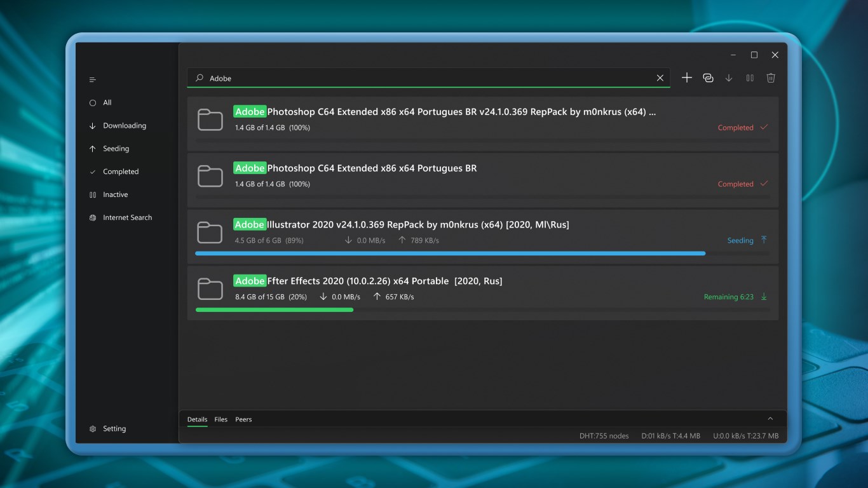Click the circle icon beside All
Screen dimensions: 868x488
93,102
